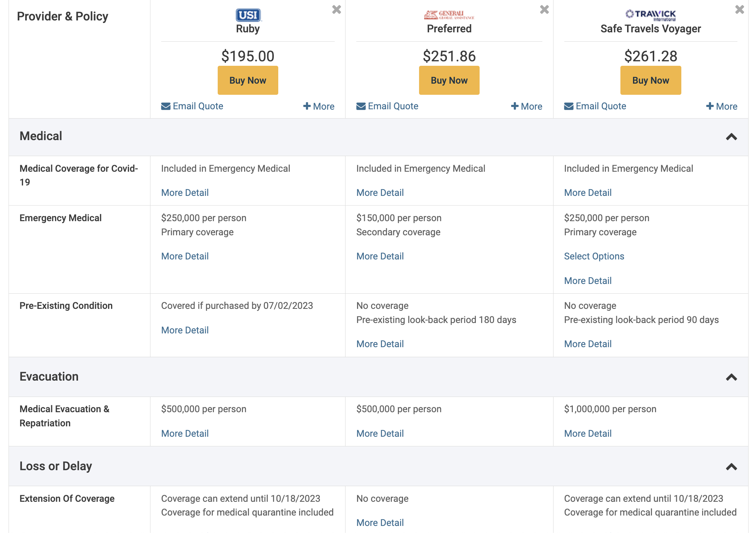Click the $150,000 per person value

[x=399, y=218]
